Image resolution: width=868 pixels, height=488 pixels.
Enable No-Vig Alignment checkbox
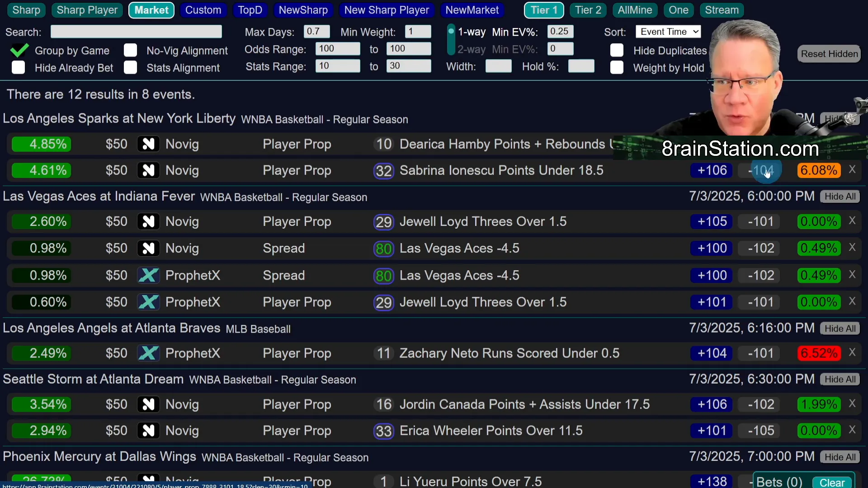coord(130,50)
